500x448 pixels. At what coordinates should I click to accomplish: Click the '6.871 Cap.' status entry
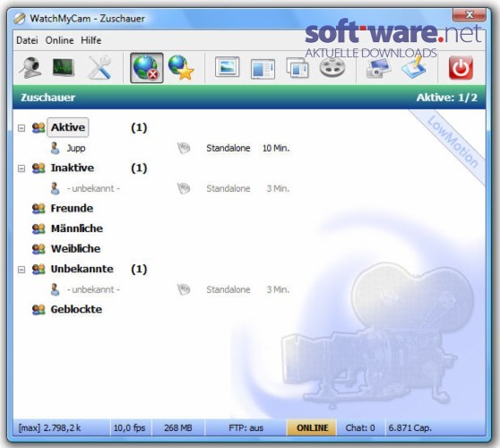coord(409,428)
